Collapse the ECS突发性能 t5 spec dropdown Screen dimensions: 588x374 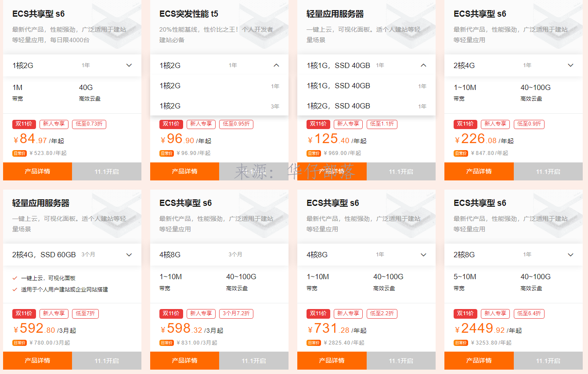(219, 65)
